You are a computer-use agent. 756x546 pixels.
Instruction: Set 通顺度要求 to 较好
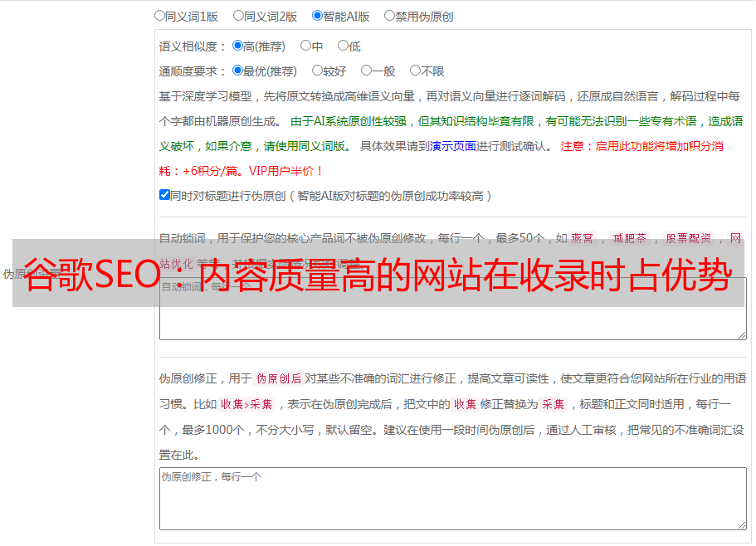pos(317,71)
